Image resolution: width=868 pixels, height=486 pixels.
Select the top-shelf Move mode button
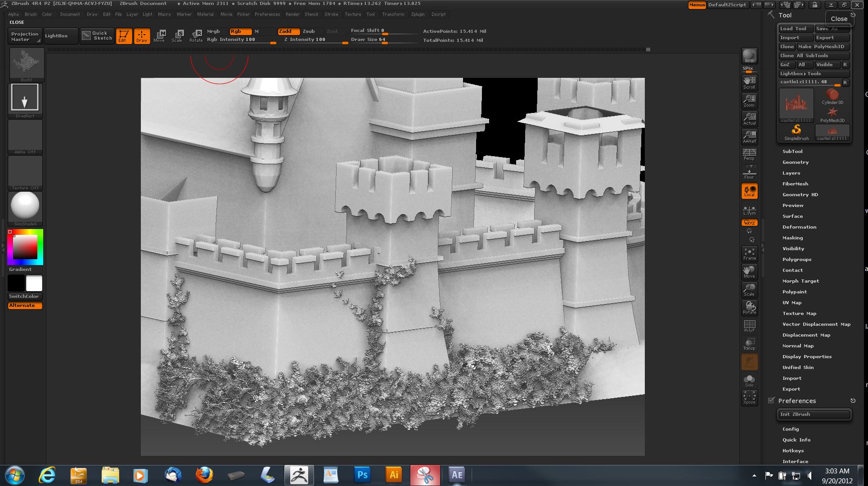coord(159,36)
